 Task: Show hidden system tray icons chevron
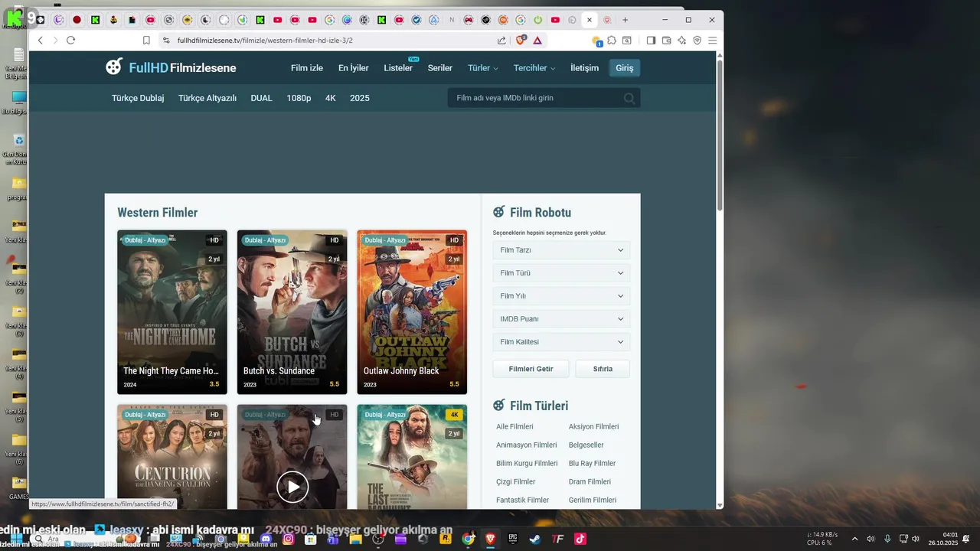pos(855,539)
